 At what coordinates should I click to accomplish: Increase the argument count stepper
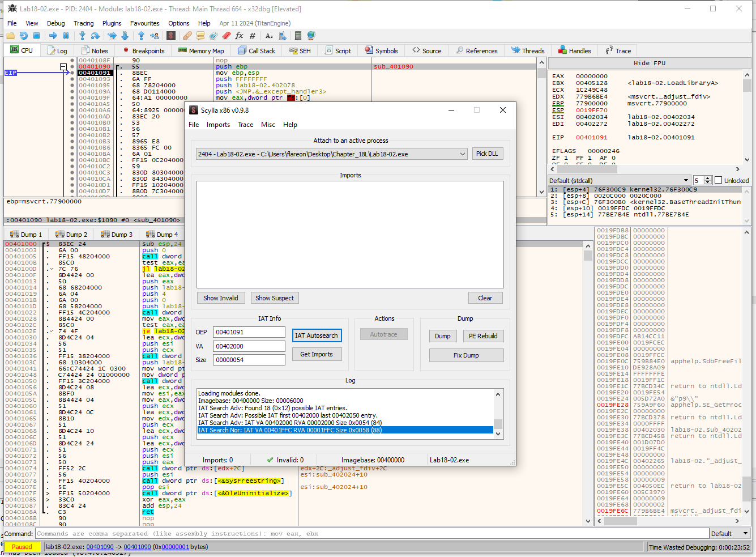click(707, 178)
